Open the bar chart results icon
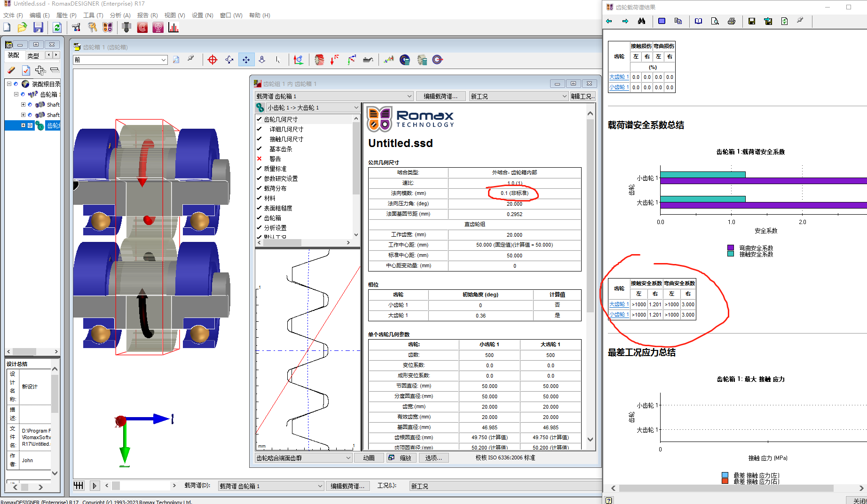This screenshot has width=867, height=504. tap(173, 28)
